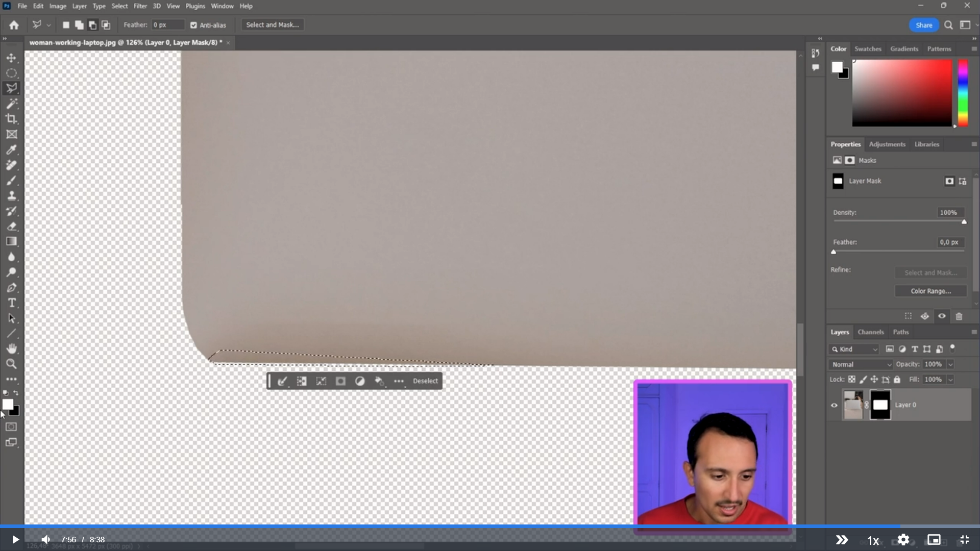Expand the Opacity slider dropdown arrow
Screen dimensions: 980x551
point(950,364)
